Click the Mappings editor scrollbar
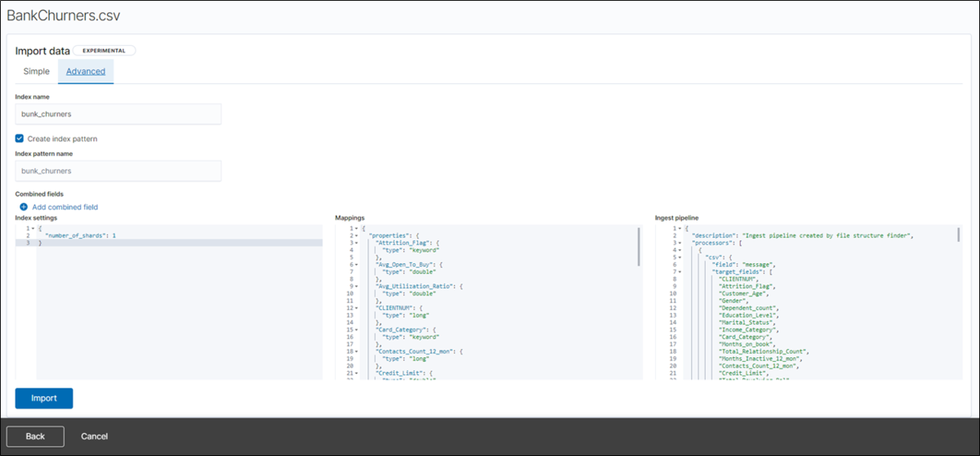 click(x=639, y=247)
